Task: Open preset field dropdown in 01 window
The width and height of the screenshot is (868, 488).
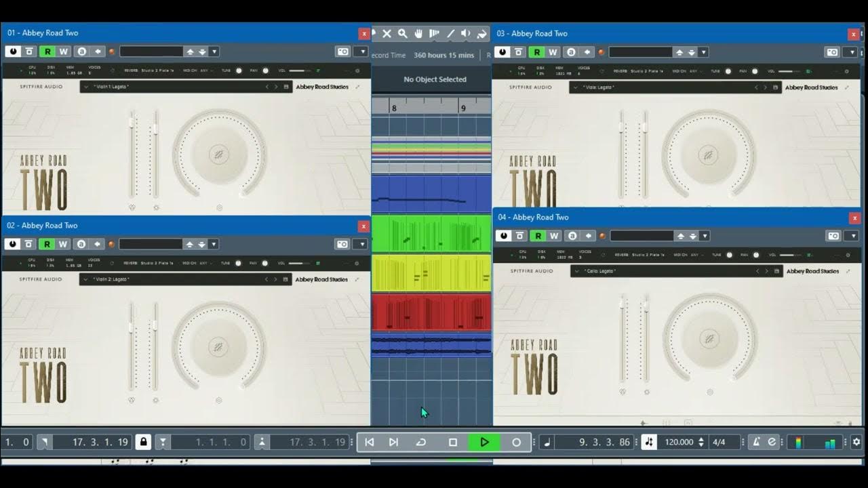Action: tap(214, 52)
